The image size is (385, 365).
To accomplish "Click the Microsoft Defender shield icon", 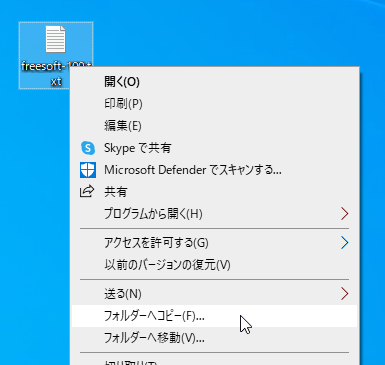I will [88, 170].
